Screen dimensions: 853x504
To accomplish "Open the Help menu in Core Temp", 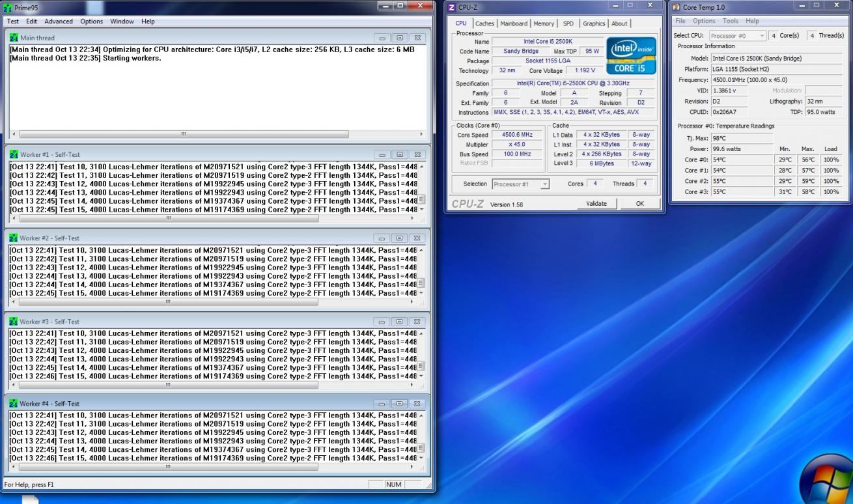I will 753,21.
